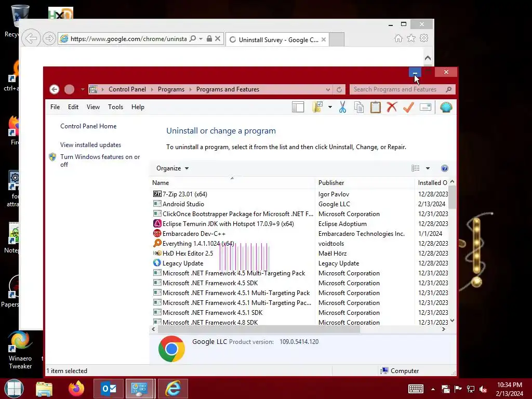Open the Edit menu
The width and height of the screenshot is (532, 399).
pos(73,107)
